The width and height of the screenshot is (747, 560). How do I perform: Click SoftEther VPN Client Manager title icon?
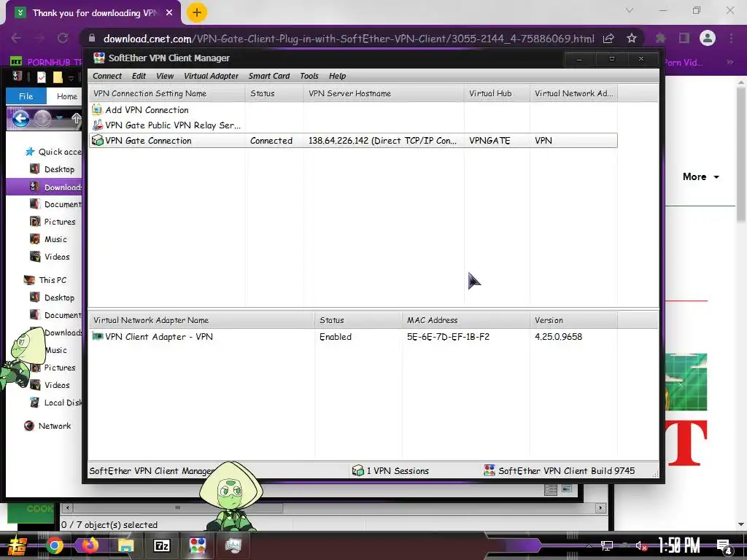pyautogui.click(x=99, y=58)
